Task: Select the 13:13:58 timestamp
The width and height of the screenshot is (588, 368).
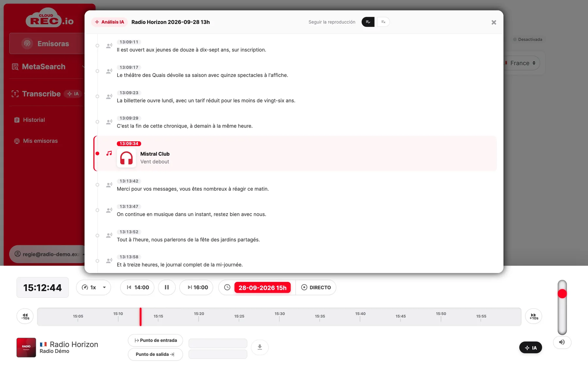Action: pyautogui.click(x=129, y=257)
